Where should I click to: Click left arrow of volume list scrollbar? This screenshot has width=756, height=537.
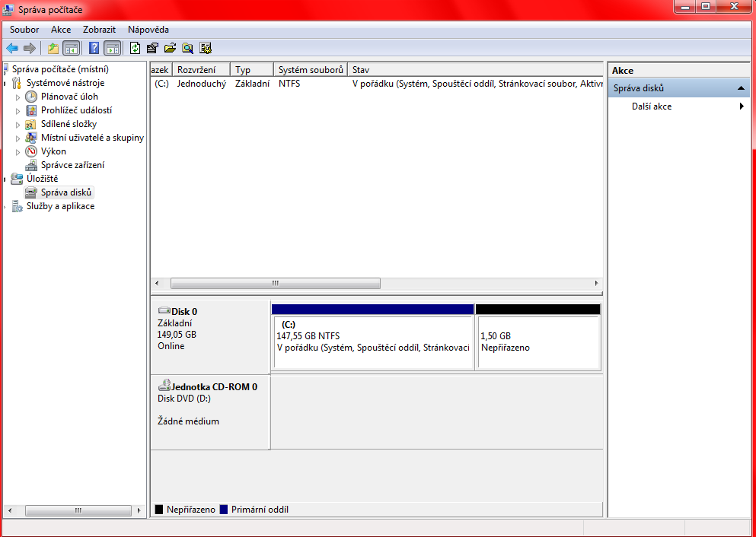(157, 283)
